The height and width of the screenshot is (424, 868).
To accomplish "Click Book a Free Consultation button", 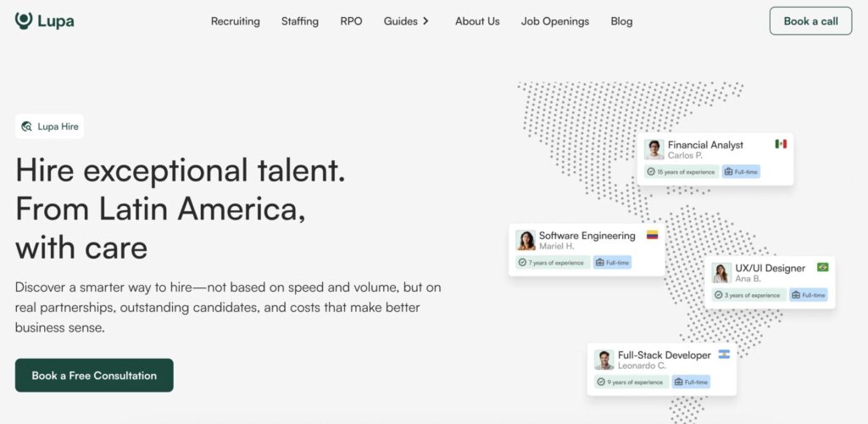I will point(94,376).
